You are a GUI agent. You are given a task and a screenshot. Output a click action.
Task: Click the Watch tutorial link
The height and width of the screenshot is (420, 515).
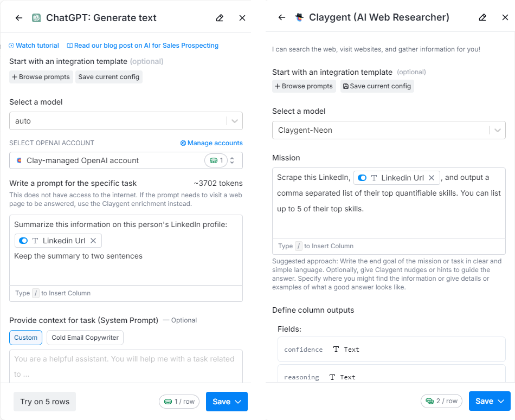pyautogui.click(x=34, y=46)
